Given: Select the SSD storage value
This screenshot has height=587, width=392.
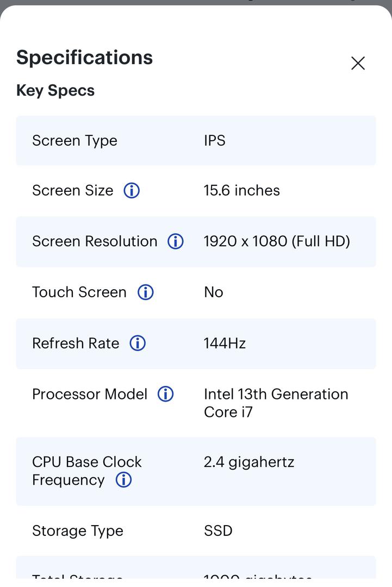Looking at the screenshot, I should (x=218, y=531).
